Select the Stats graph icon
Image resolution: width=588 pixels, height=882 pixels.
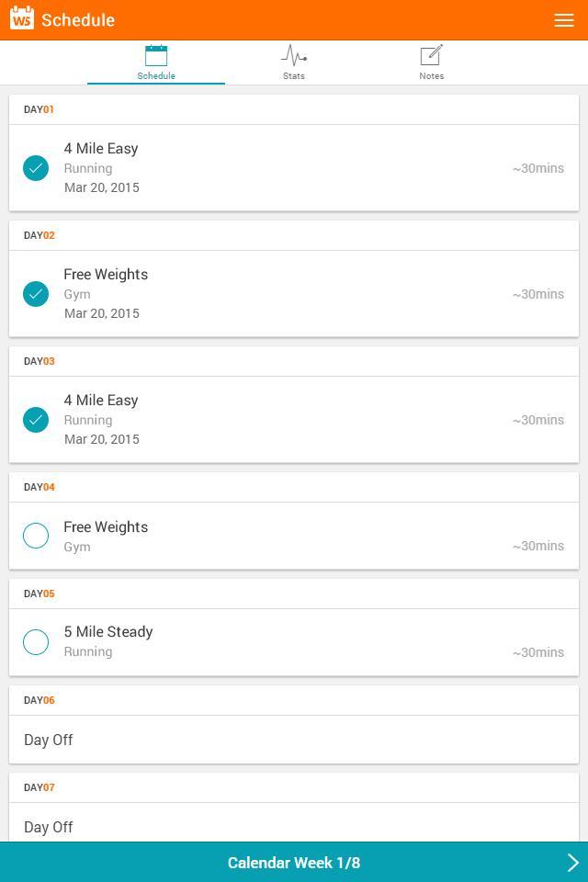pos(293,53)
